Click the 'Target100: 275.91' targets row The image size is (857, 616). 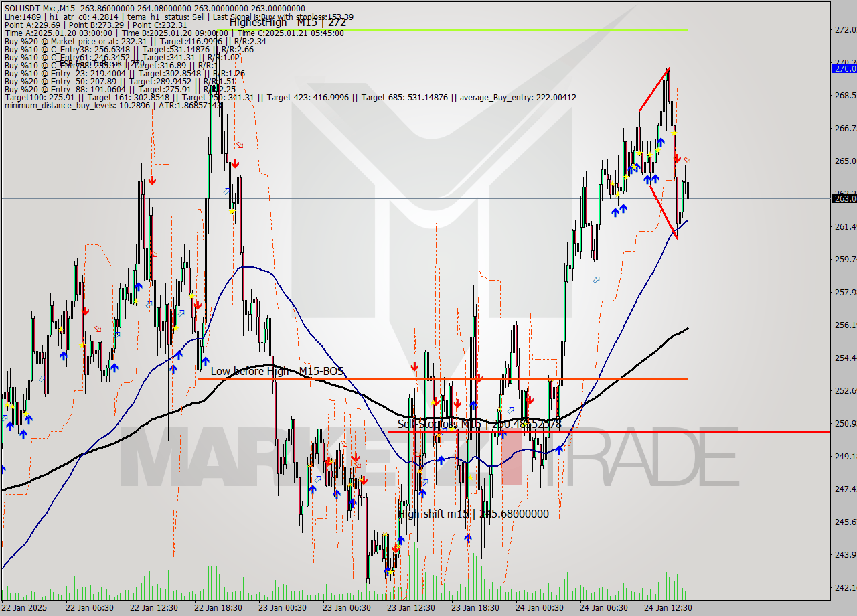coord(290,97)
